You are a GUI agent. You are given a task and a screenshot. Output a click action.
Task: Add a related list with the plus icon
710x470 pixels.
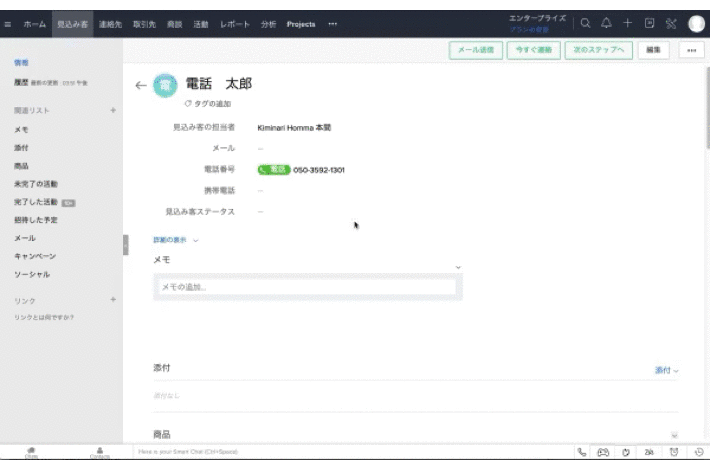(113, 110)
